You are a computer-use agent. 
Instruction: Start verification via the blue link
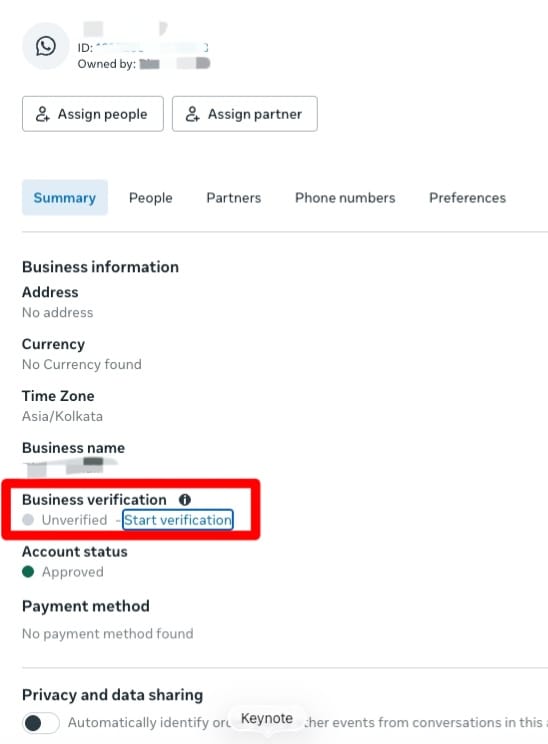click(178, 520)
